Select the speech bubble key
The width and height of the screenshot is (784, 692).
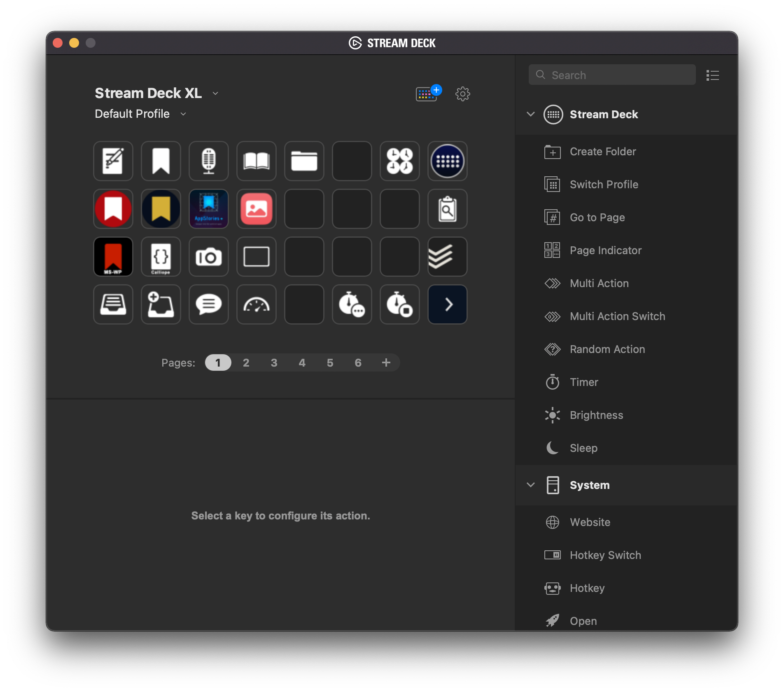[x=209, y=304]
